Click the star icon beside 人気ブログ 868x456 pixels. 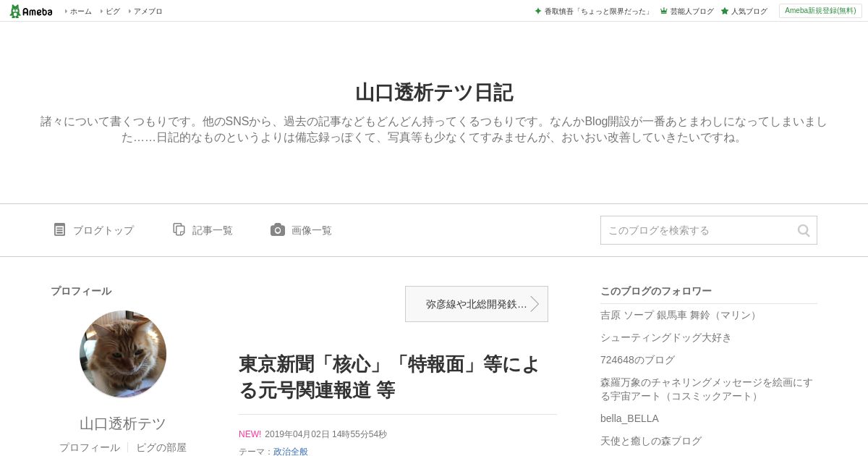click(724, 12)
